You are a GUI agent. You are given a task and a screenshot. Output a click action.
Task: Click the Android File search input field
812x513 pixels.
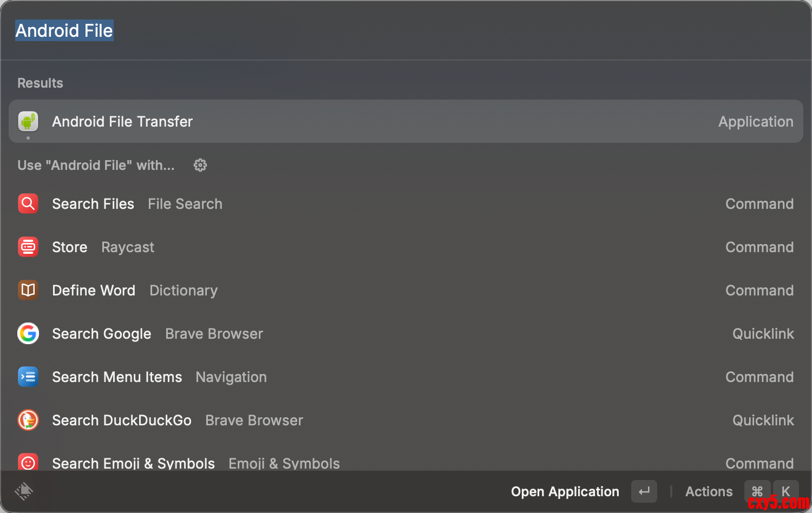379,31
